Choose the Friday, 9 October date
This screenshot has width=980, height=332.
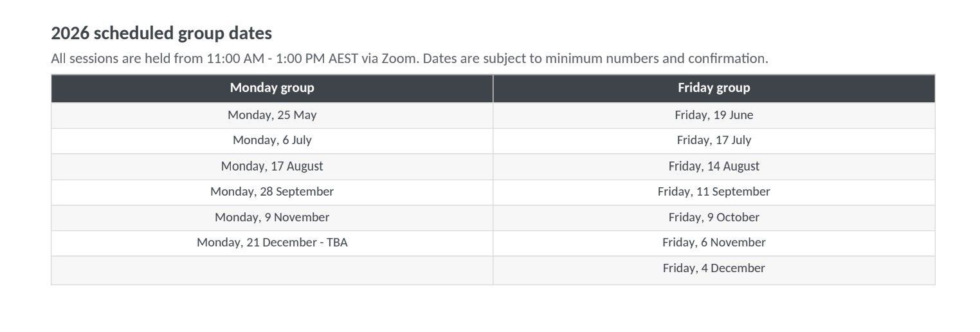(x=714, y=217)
